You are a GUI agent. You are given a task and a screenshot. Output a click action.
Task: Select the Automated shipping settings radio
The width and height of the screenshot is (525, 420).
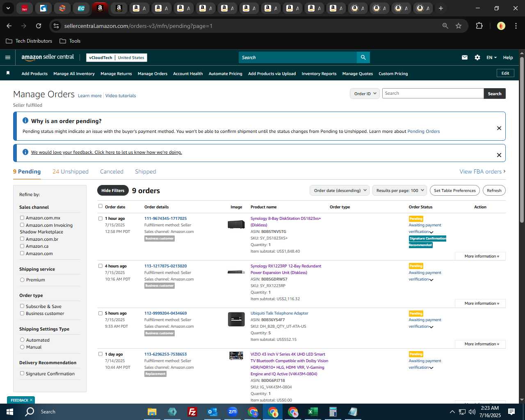22,340
